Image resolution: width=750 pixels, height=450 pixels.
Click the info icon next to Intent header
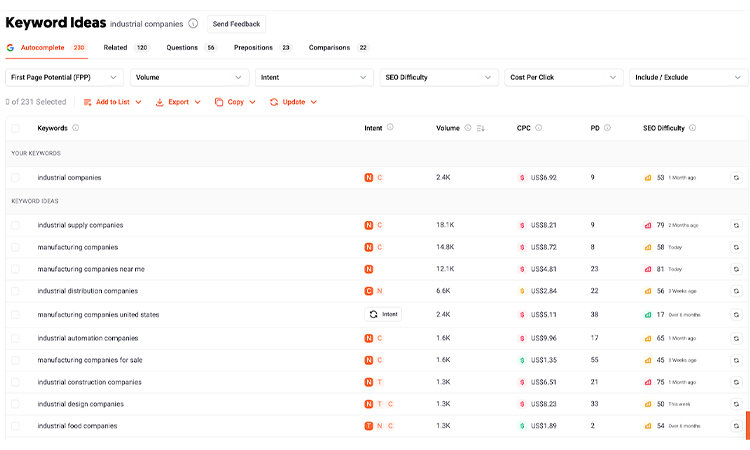(x=390, y=127)
